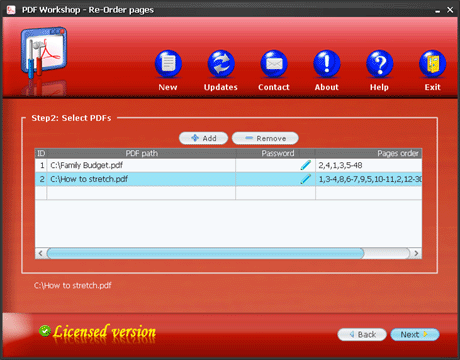
Task: Edit password pencil for How to stretch.pdf
Action: coord(305,179)
